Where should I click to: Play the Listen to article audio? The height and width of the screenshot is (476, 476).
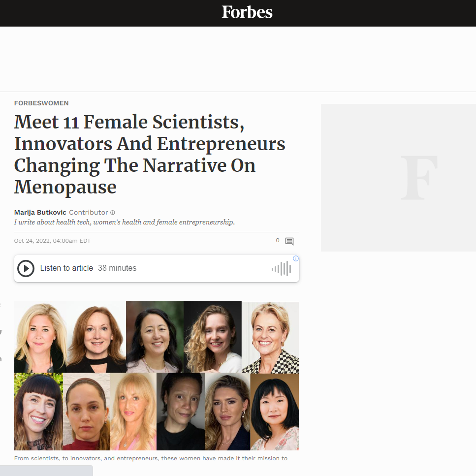point(26,268)
